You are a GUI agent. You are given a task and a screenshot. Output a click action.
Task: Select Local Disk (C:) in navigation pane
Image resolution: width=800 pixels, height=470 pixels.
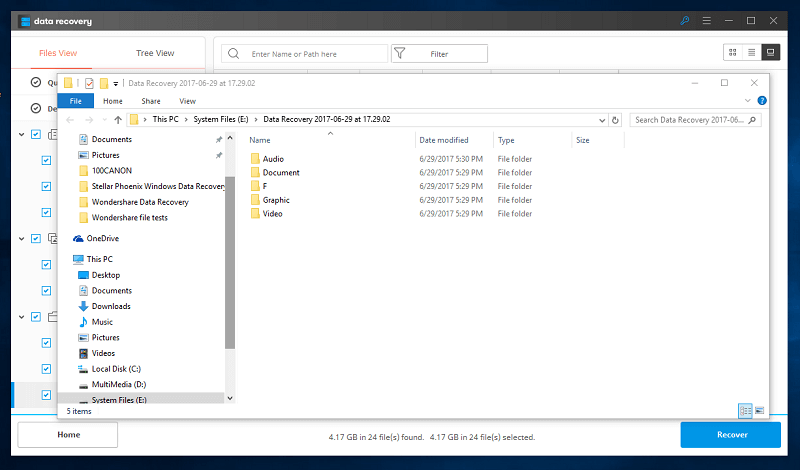tap(116, 369)
